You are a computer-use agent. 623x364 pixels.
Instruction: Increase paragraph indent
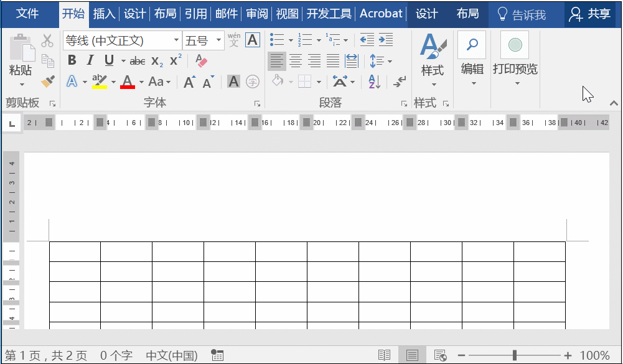(386, 39)
